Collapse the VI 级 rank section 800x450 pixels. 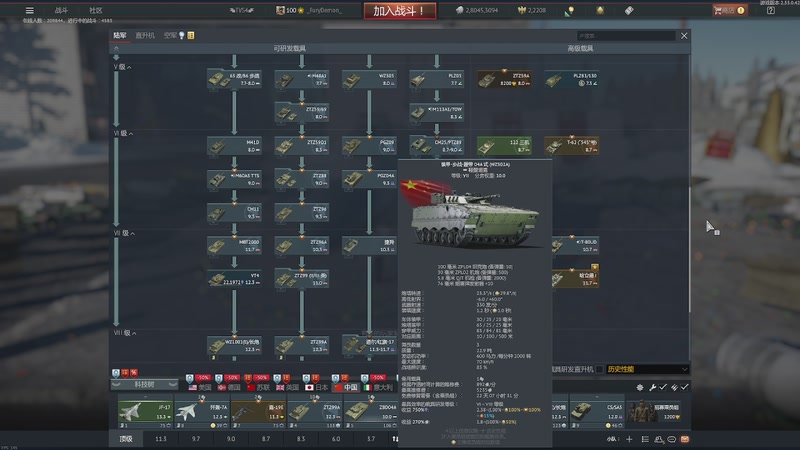click(123, 133)
